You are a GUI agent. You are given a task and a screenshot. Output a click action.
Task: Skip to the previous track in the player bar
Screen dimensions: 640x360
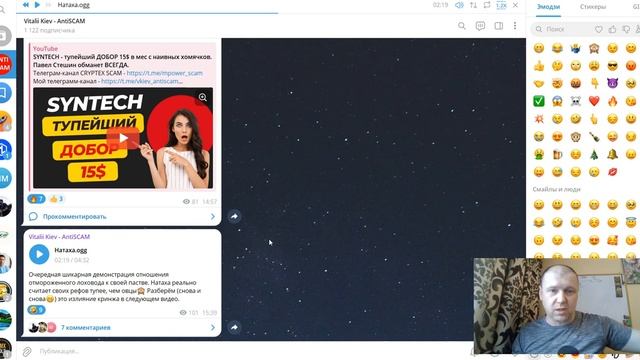point(26,4)
